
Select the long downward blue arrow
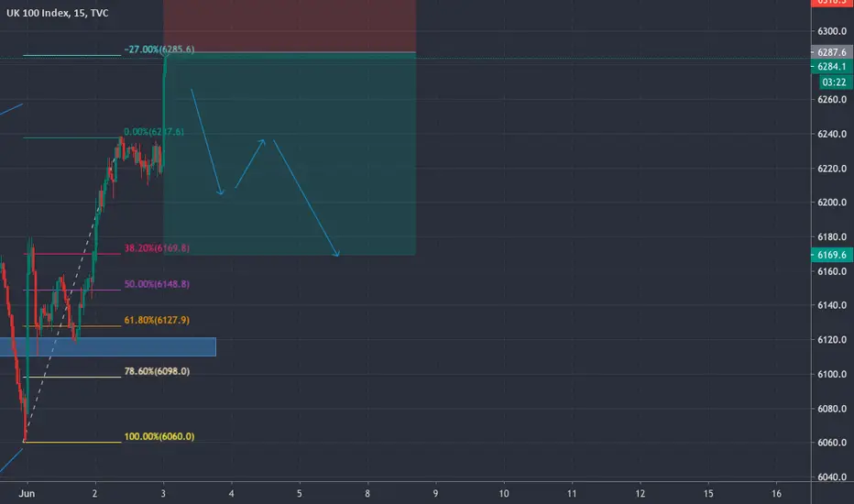coord(306,198)
